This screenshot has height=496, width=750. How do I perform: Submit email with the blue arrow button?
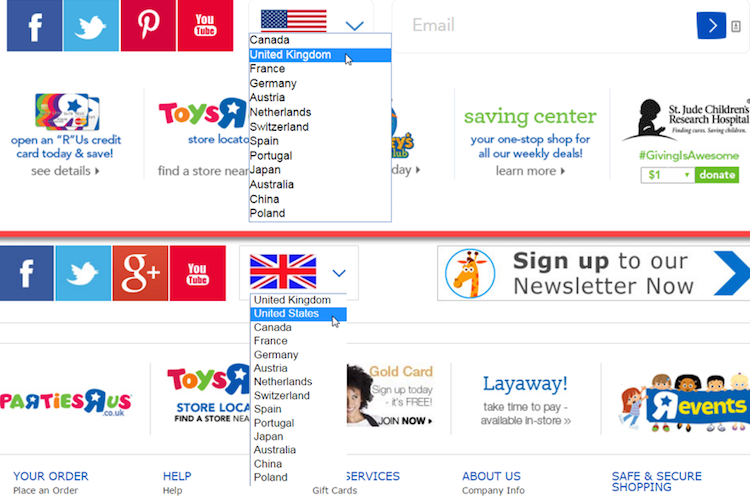point(711,25)
